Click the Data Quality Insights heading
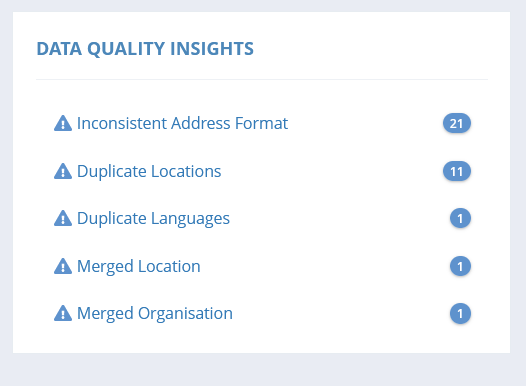 145,49
